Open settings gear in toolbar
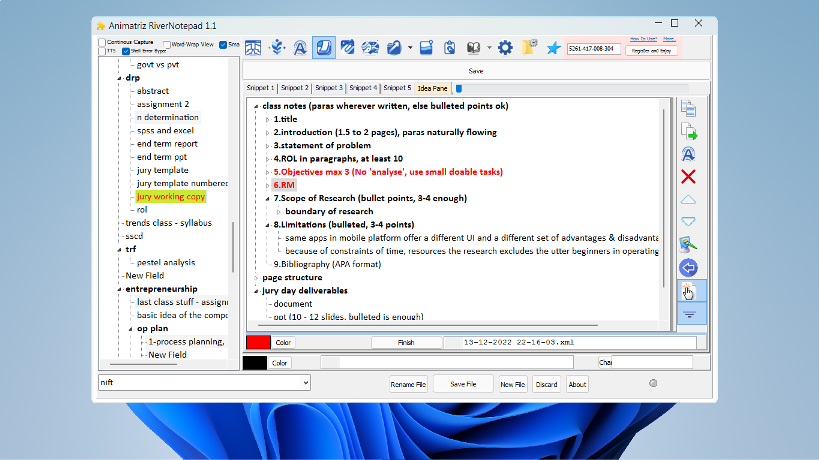The width and height of the screenshot is (819, 460). pyautogui.click(x=505, y=48)
